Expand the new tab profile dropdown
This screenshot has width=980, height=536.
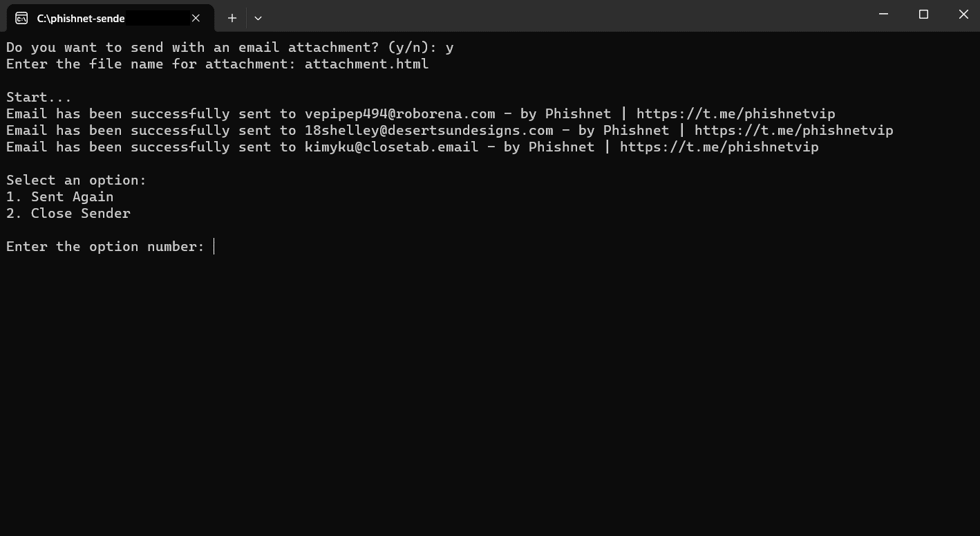[258, 18]
